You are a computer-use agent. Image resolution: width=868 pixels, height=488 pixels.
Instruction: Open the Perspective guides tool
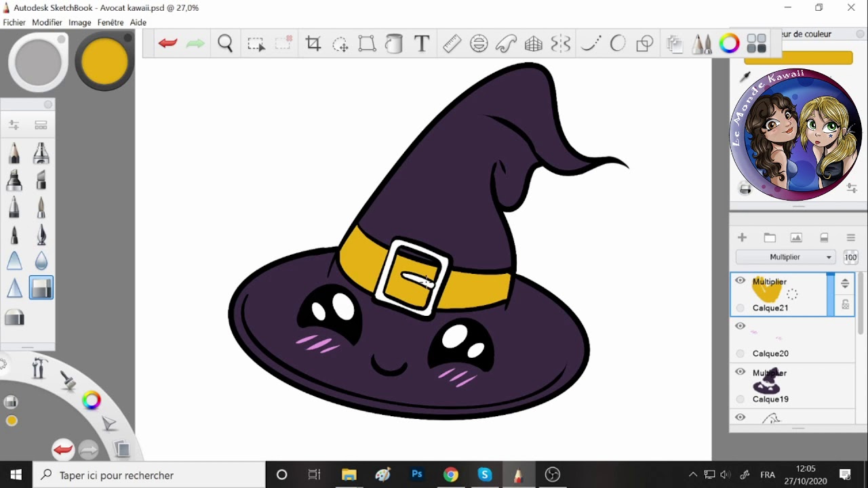(534, 44)
